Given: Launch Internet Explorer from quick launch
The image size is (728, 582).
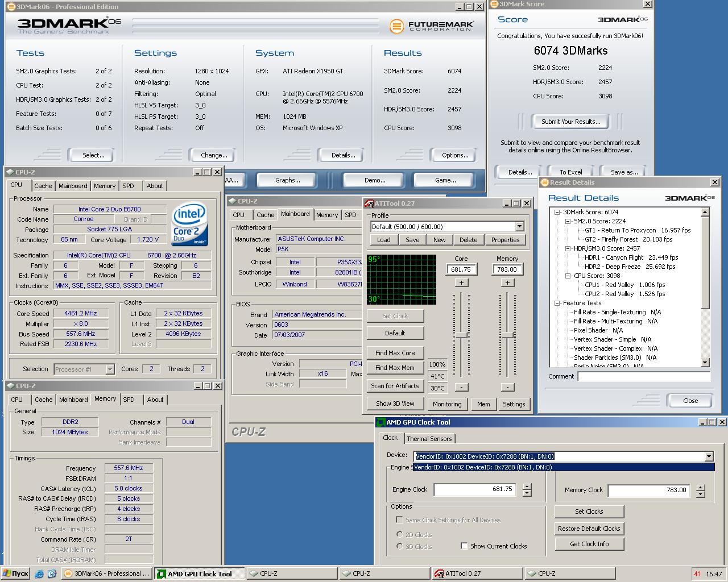Looking at the screenshot, I should 39,574.
